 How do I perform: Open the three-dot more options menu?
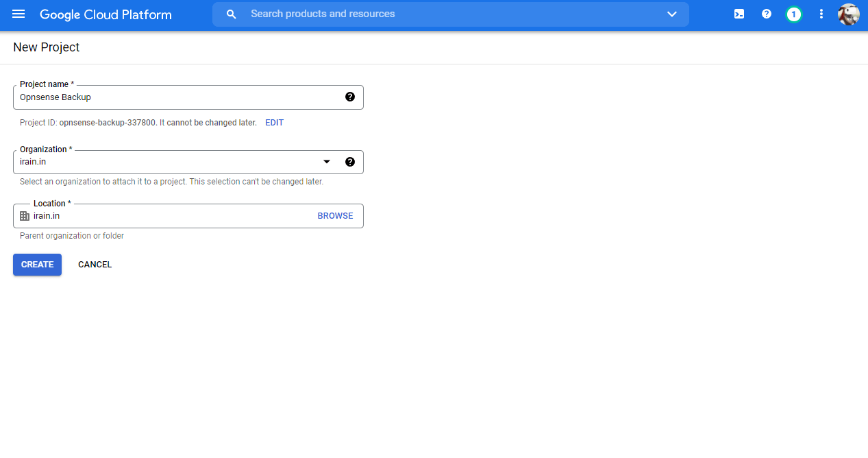pyautogui.click(x=821, y=14)
